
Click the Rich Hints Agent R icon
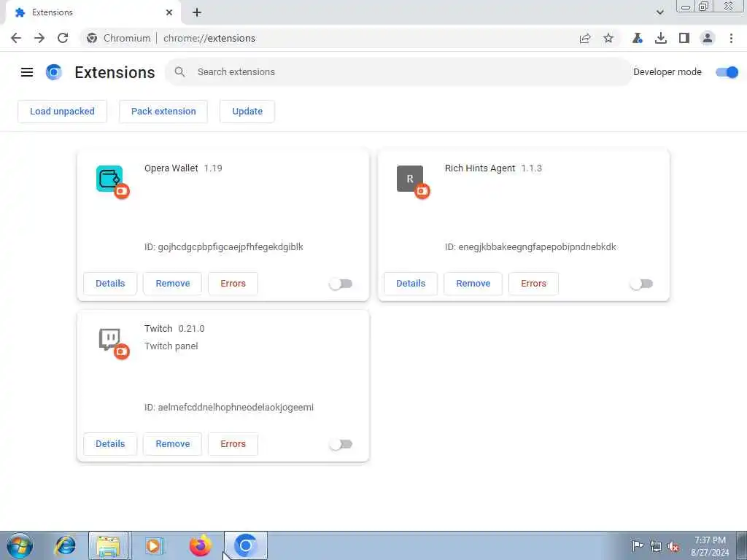(410, 179)
